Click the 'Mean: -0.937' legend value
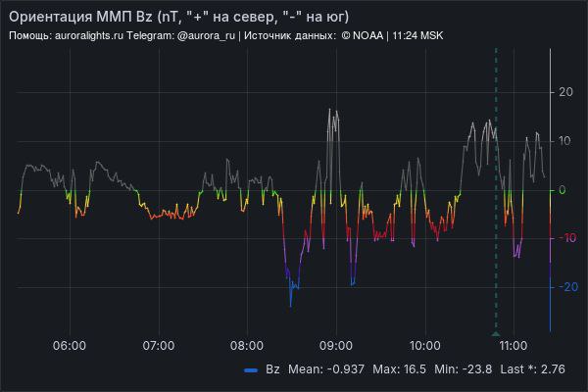Screen dimensions: 588x392 click(326, 369)
